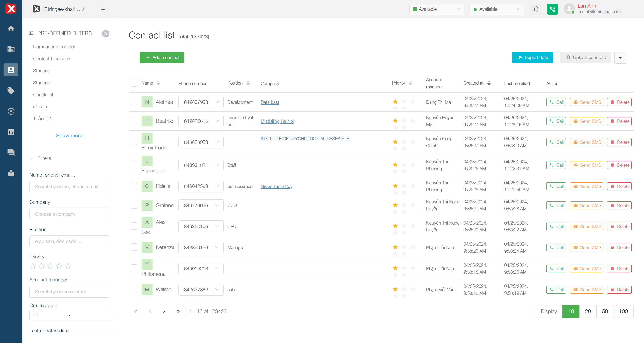Open the Companies building icon in sidebar
Viewport: 644px width, 343px height.
pos(11,49)
